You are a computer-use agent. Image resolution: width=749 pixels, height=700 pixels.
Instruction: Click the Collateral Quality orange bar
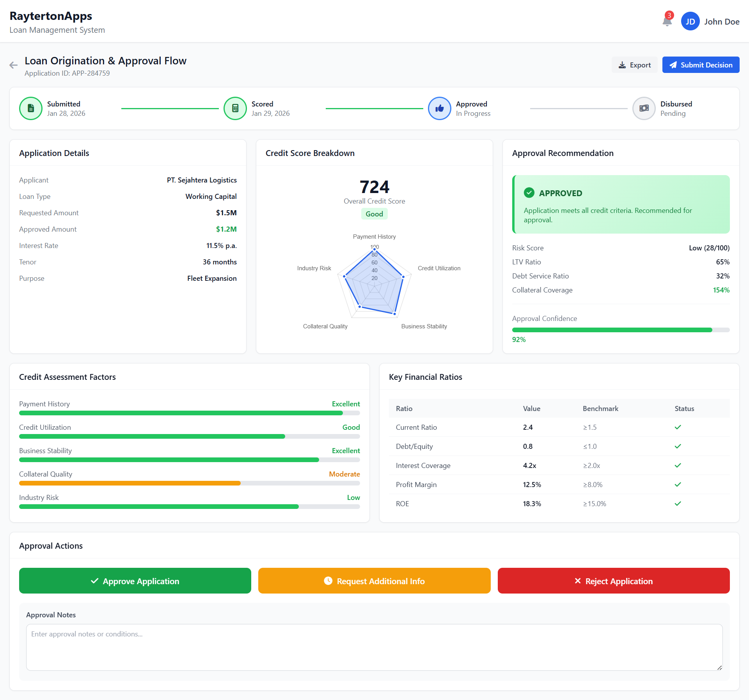pos(130,483)
